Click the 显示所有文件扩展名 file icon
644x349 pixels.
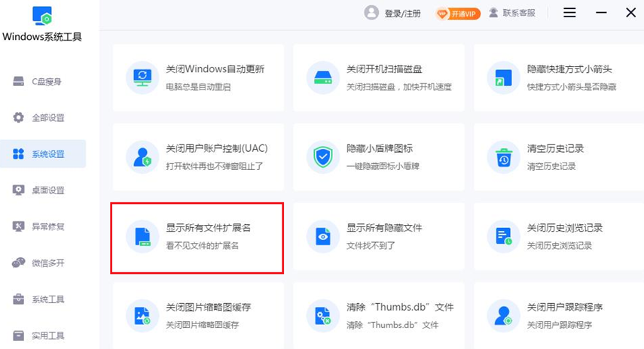pyautogui.click(x=143, y=237)
